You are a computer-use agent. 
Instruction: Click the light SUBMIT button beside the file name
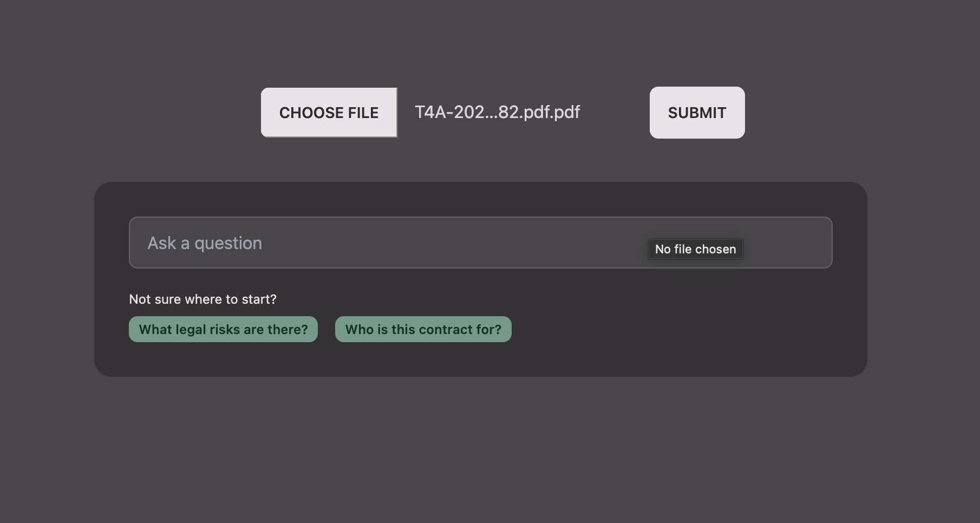pos(697,113)
